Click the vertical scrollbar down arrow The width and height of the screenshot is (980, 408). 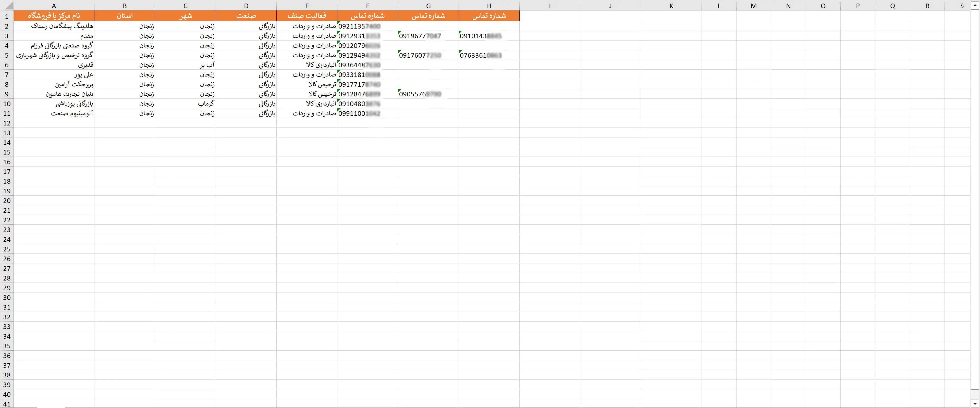975,403
